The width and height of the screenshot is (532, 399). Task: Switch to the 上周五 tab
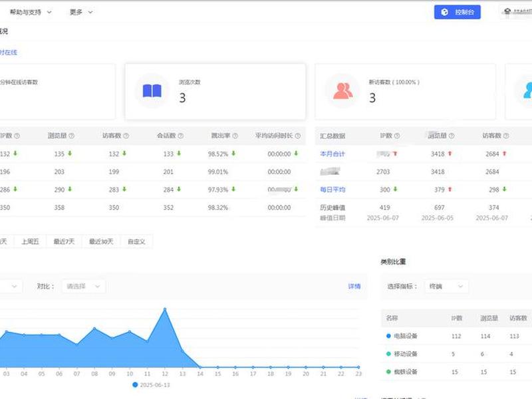click(30, 241)
